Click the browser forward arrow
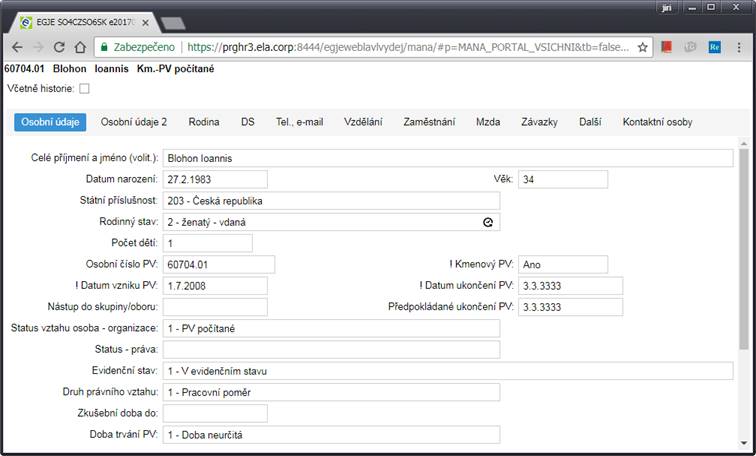This screenshot has width=756, height=456. [39, 47]
